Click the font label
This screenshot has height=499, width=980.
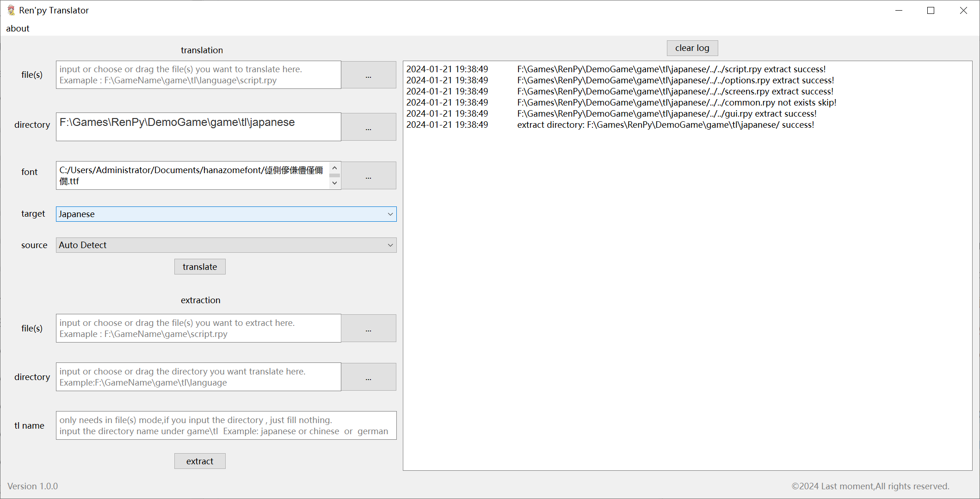tap(30, 172)
